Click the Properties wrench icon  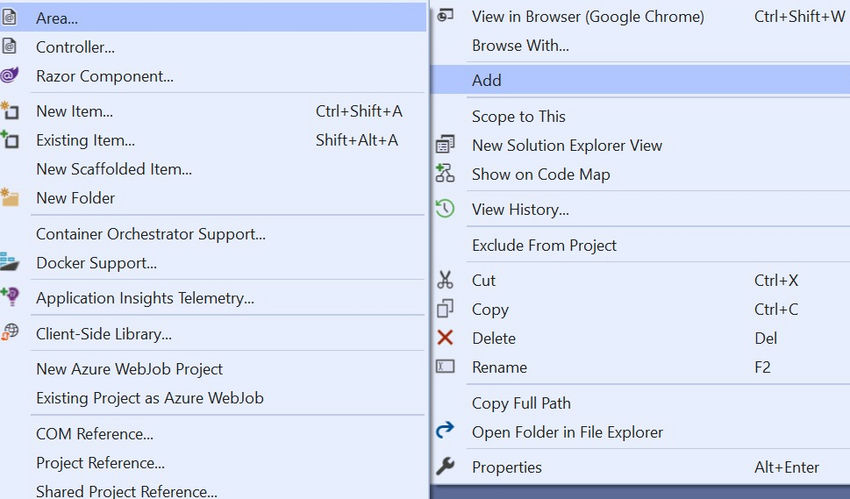445,466
